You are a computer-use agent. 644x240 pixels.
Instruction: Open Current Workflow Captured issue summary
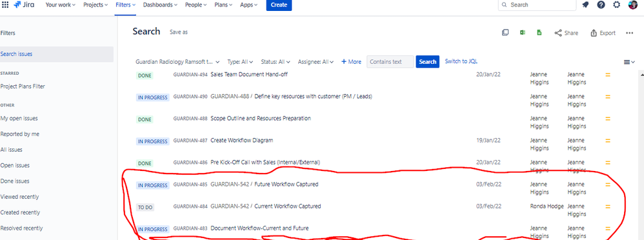[x=288, y=206]
